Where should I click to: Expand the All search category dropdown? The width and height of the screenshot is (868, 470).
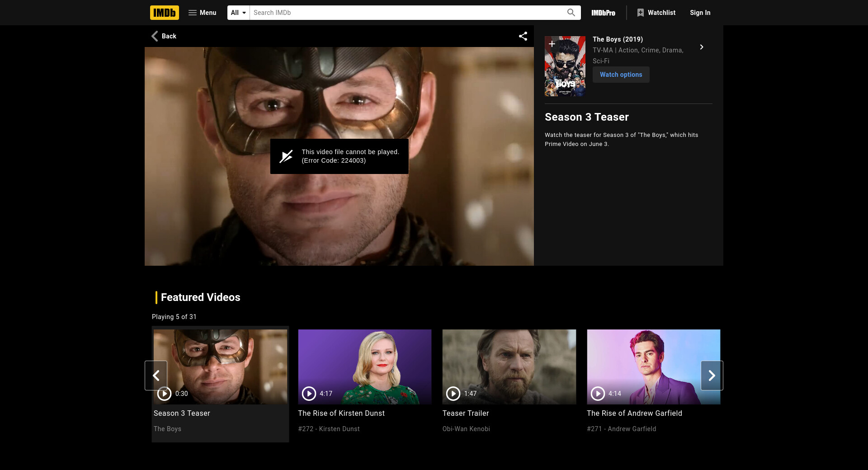click(238, 13)
